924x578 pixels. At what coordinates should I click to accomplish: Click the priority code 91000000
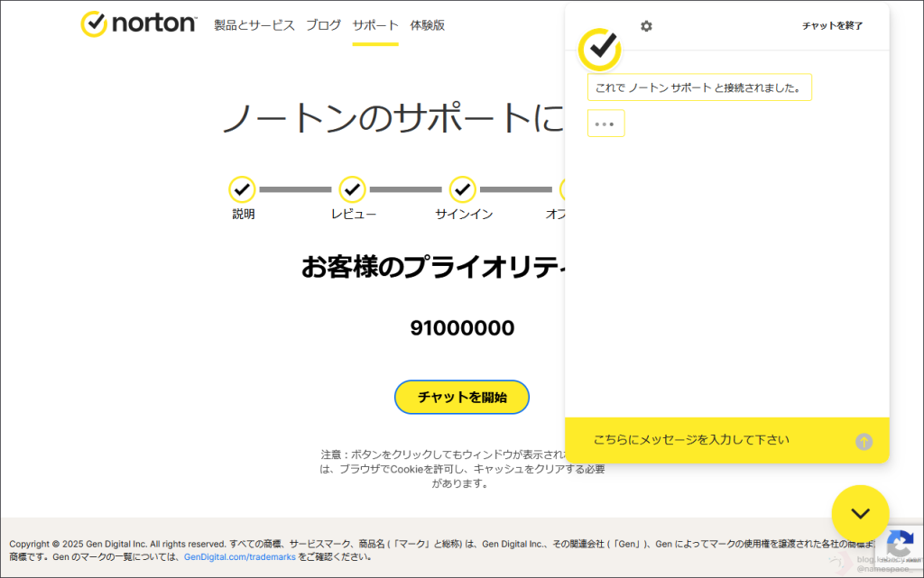click(x=462, y=328)
